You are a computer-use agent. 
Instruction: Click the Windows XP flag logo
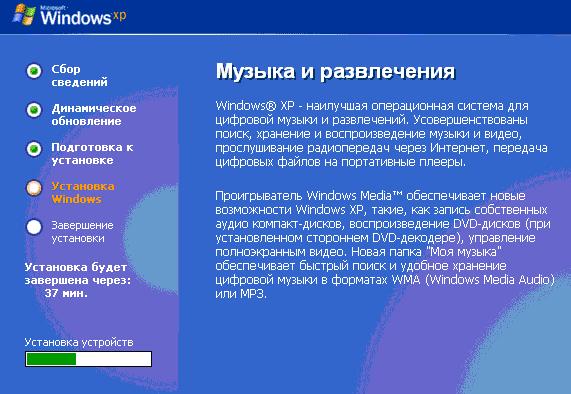(24, 14)
